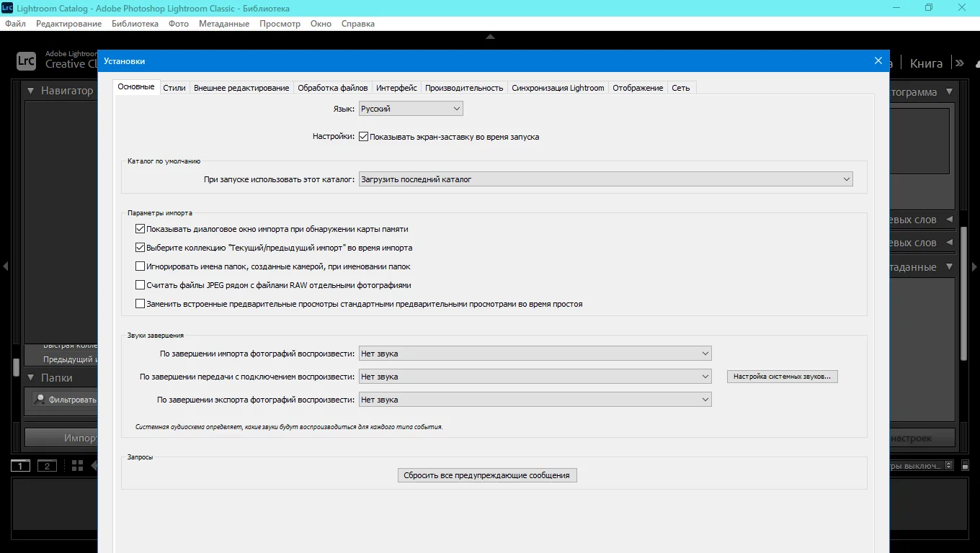Switch to the Отображение tab
Screen dimensions: 980x553
click(638, 88)
